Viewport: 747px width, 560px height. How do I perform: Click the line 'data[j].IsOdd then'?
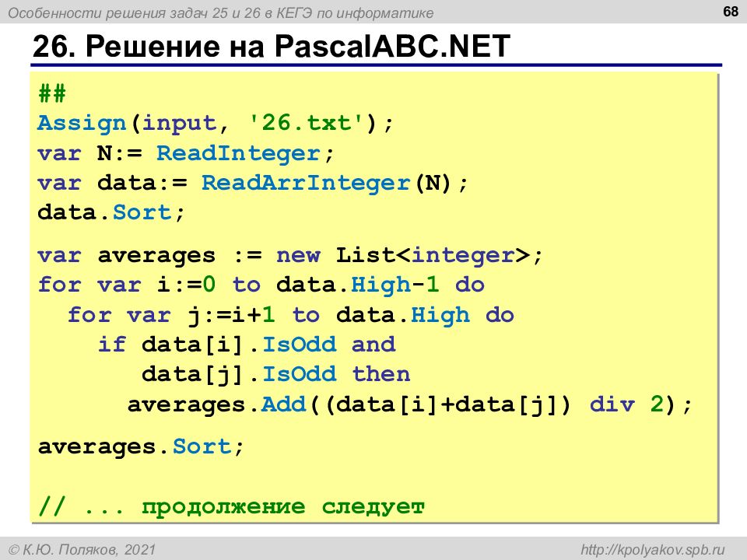[x=275, y=374]
